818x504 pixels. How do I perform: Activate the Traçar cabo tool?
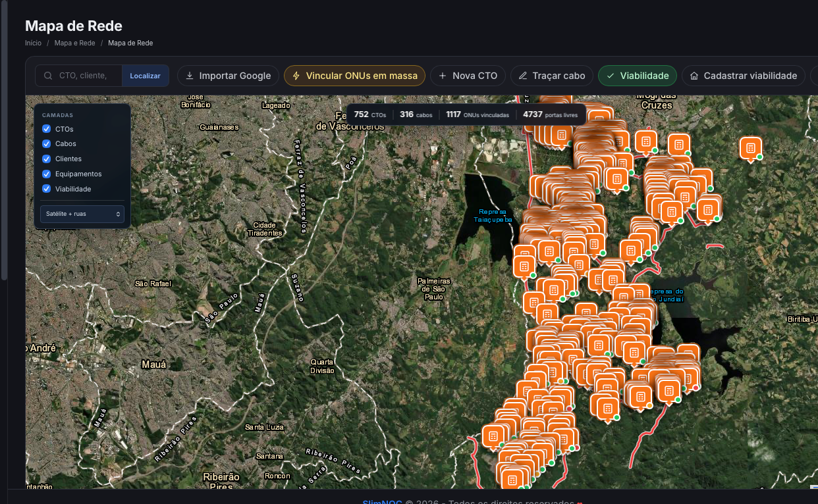[x=552, y=76]
